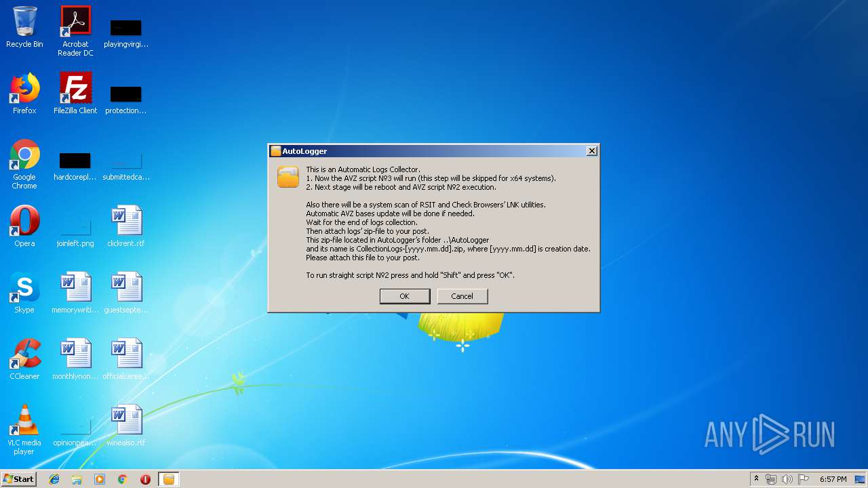The image size is (868, 488).
Task: Select the clickrent.rtf document icon
Action: click(x=126, y=226)
